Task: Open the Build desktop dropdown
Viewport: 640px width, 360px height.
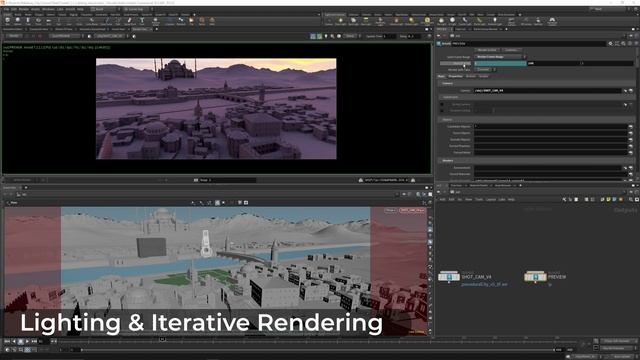Action: [x=104, y=9]
